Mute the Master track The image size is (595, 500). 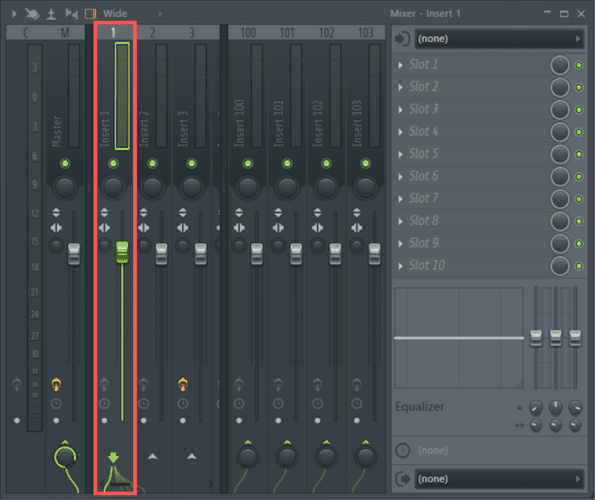65,164
